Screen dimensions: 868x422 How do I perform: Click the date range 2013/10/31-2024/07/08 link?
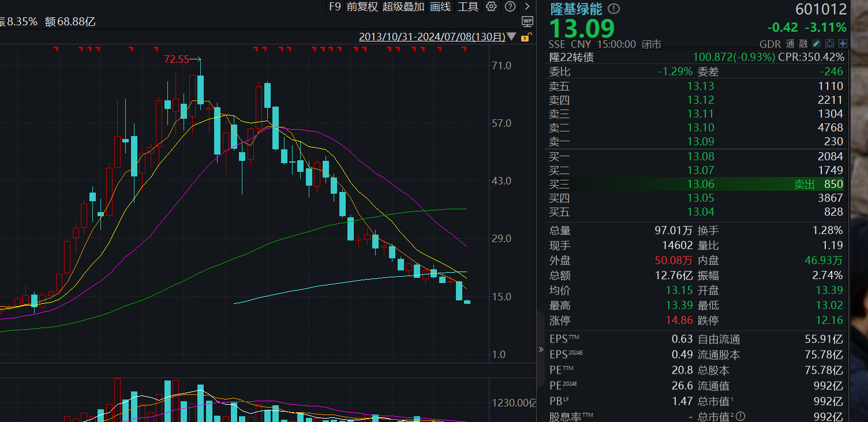click(432, 37)
